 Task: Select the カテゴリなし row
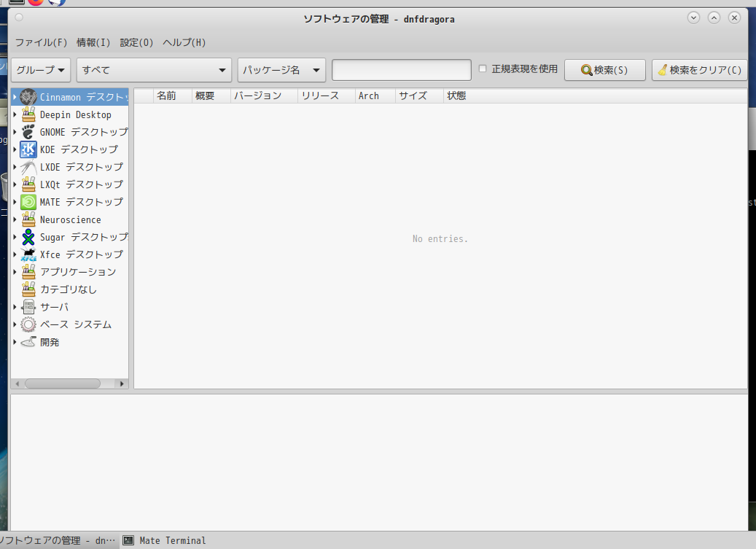click(70, 289)
